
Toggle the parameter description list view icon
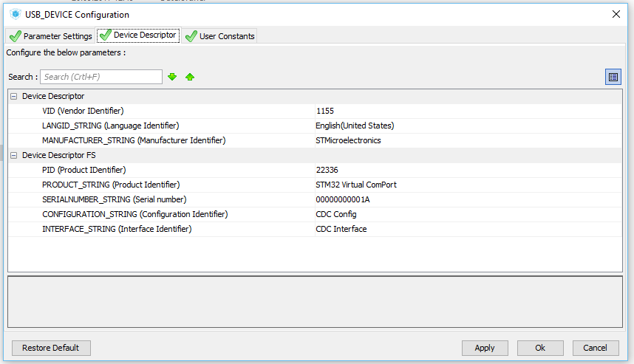(x=613, y=77)
